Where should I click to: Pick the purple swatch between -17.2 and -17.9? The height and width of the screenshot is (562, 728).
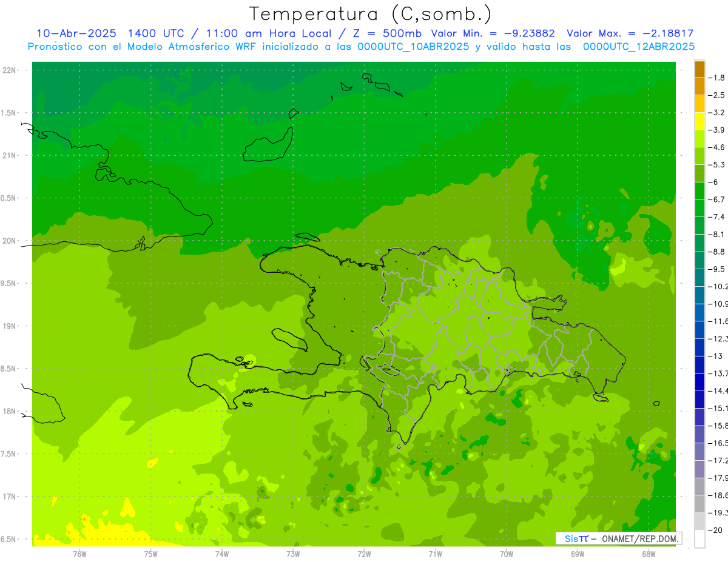(x=700, y=469)
